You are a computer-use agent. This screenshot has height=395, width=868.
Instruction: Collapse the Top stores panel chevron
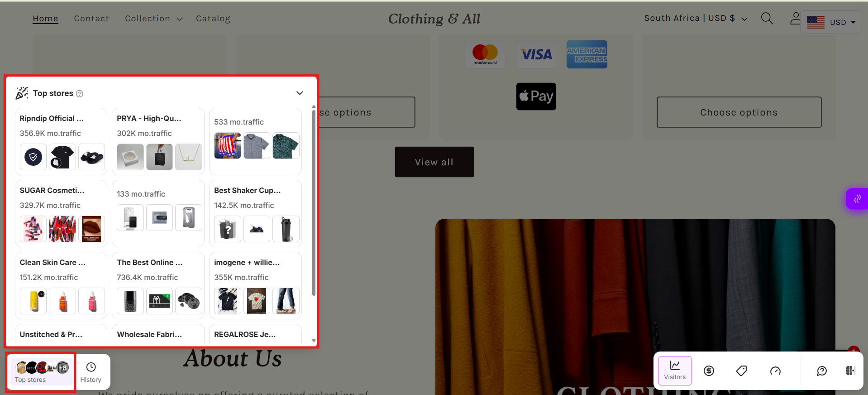pos(300,93)
